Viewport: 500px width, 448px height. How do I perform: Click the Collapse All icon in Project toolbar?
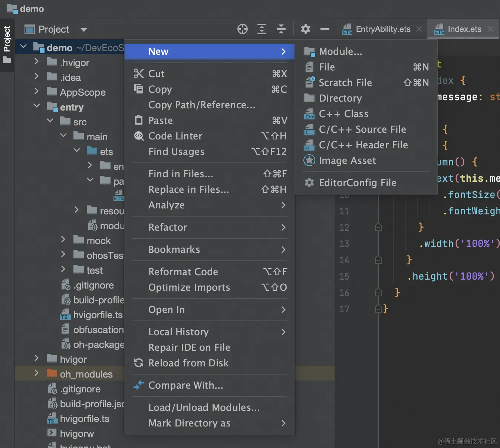click(281, 29)
